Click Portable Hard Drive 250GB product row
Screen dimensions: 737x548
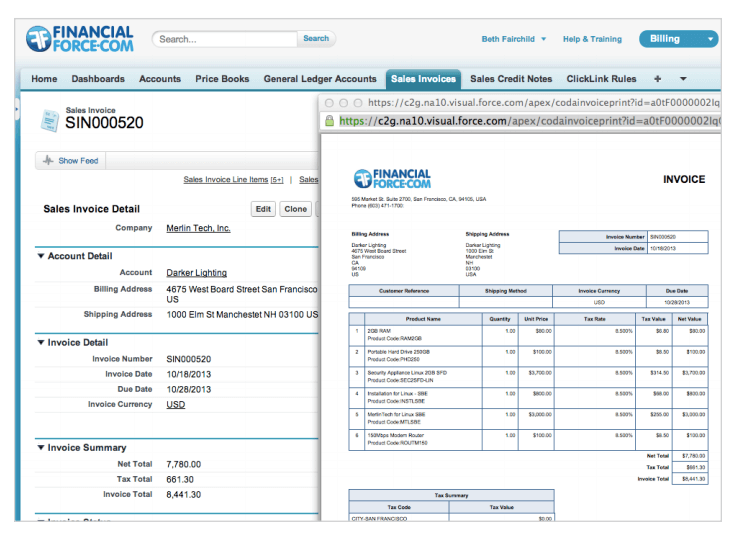coord(528,356)
